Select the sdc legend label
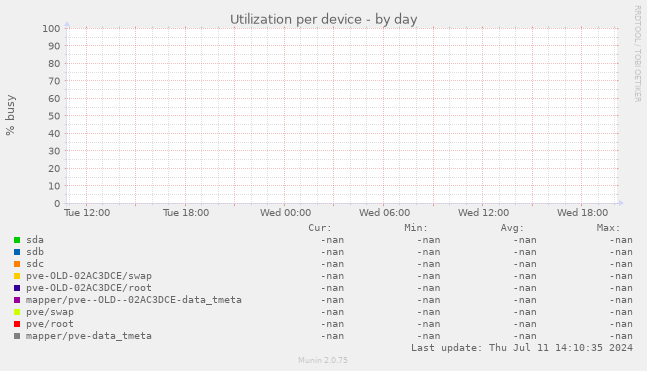Screen dimensions: 647x371 point(35,264)
